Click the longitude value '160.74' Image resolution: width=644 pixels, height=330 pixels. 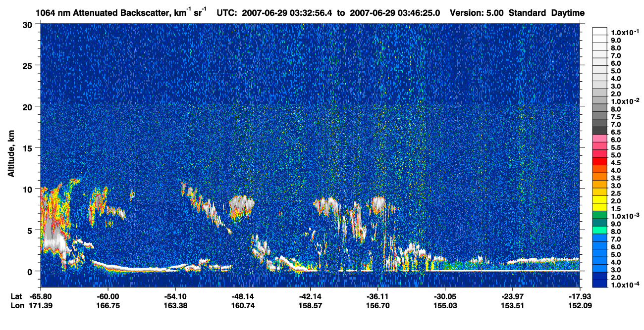pyautogui.click(x=242, y=305)
